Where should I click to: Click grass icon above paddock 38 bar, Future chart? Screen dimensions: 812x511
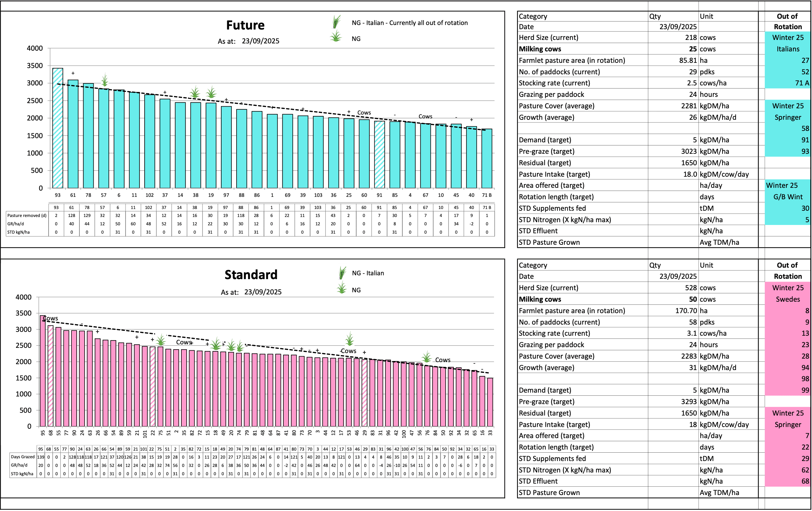[x=195, y=92]
